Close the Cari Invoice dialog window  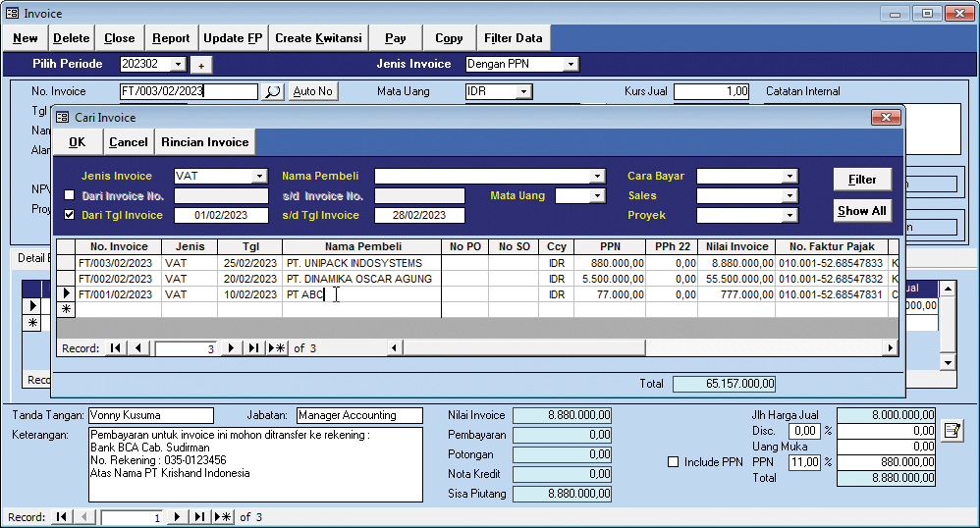[886, 117]
